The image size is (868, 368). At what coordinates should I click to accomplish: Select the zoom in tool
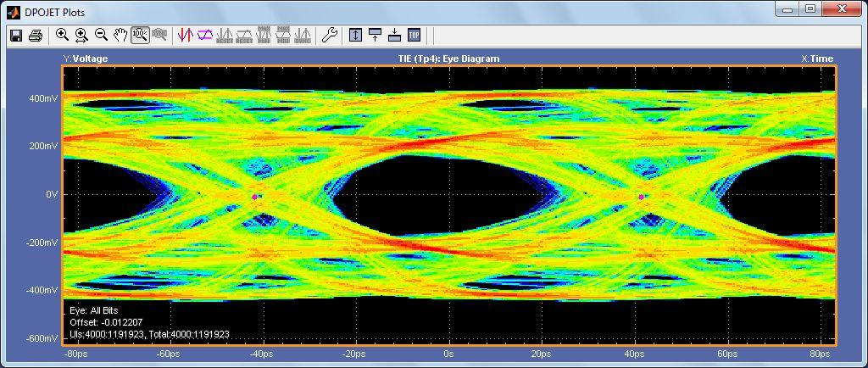coord(63,35)
